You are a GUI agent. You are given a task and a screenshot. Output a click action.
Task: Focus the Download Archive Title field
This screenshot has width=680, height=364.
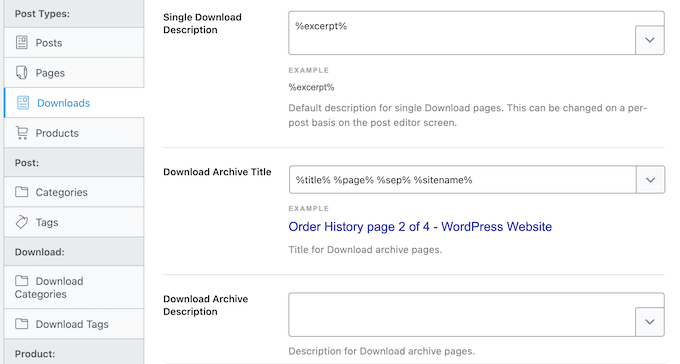463,180
